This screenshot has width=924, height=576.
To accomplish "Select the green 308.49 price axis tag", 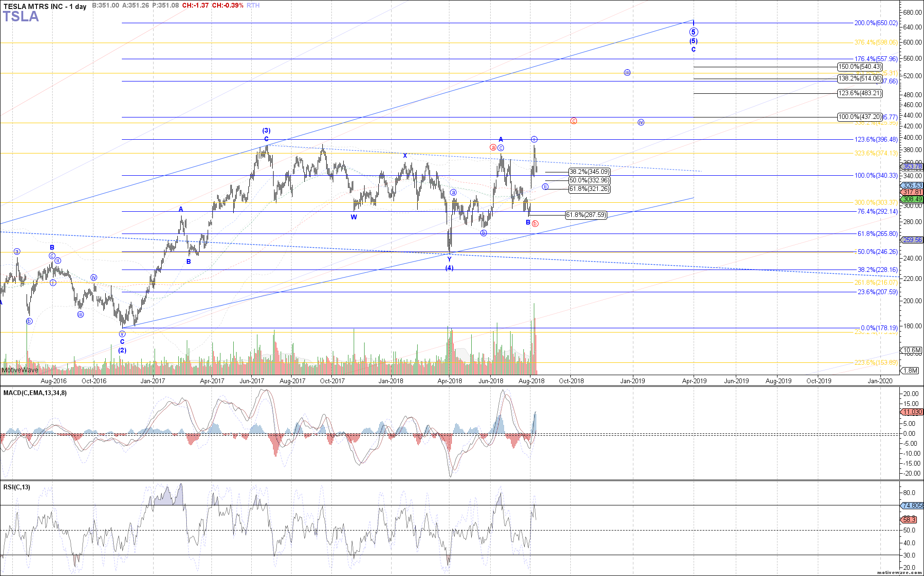I will click(x=912, y=199).
